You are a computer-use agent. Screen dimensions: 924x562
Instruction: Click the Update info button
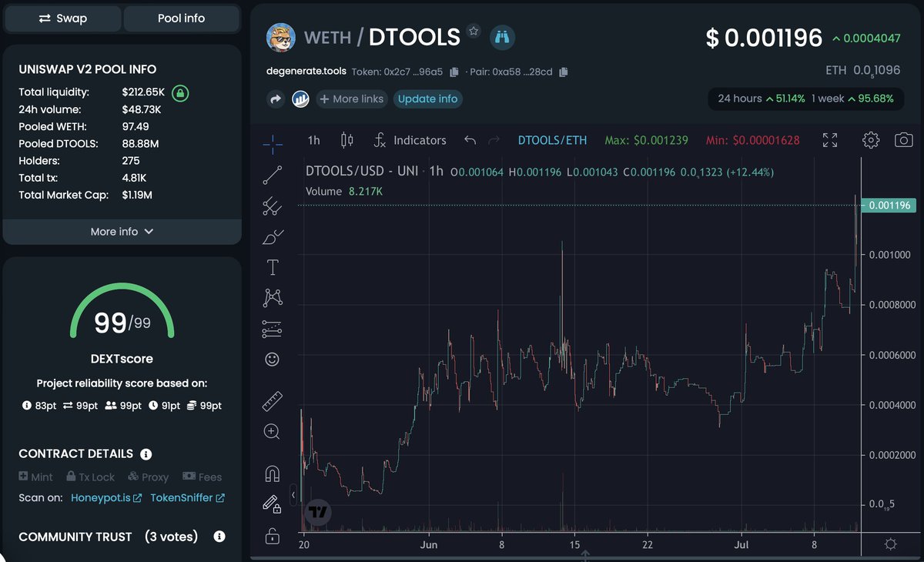tap(428, 99)
